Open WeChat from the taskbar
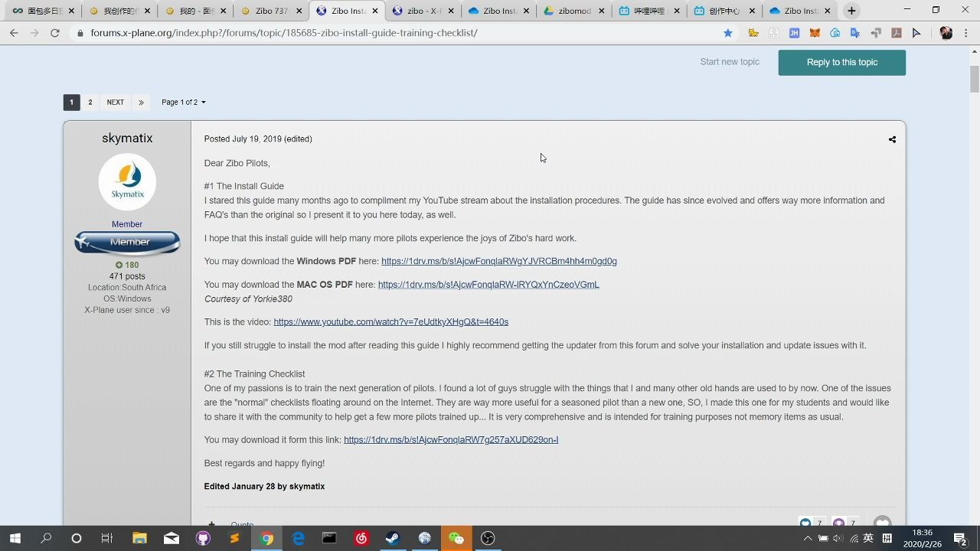This screenshot has width=980, height=551. point(456,538)
